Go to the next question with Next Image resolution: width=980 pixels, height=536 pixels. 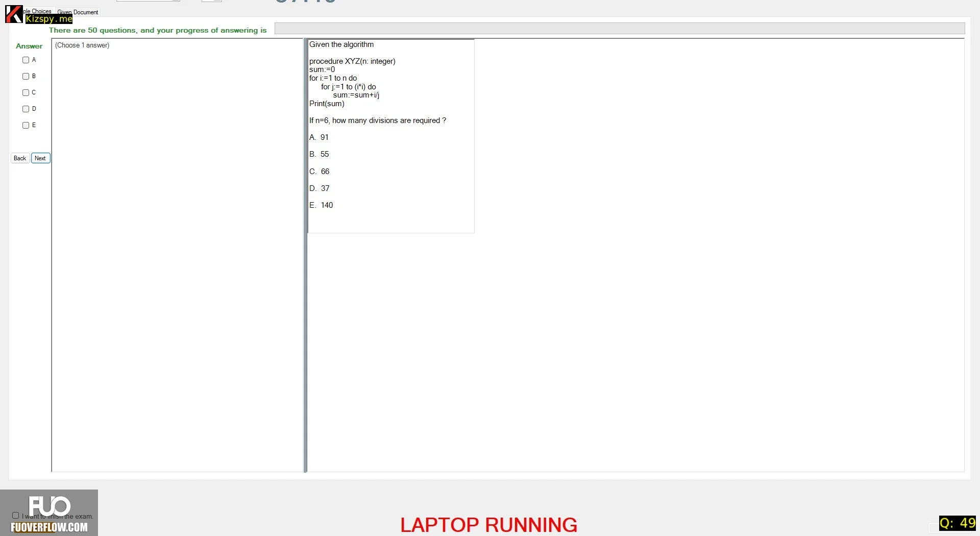[x=40, y=158]
